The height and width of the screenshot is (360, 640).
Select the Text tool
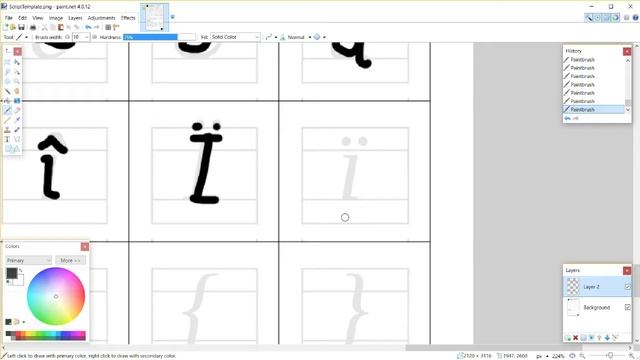point(7,140)
